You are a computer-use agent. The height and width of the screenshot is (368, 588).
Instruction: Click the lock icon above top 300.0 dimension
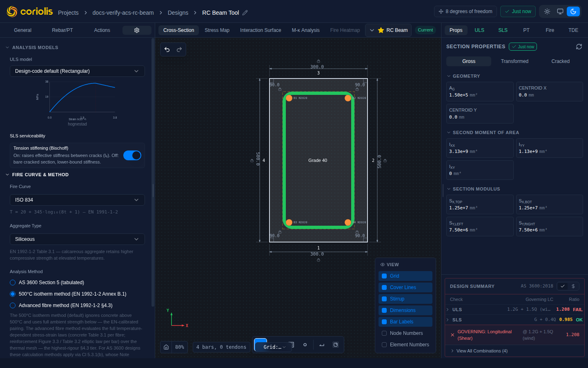pos(318,61)
